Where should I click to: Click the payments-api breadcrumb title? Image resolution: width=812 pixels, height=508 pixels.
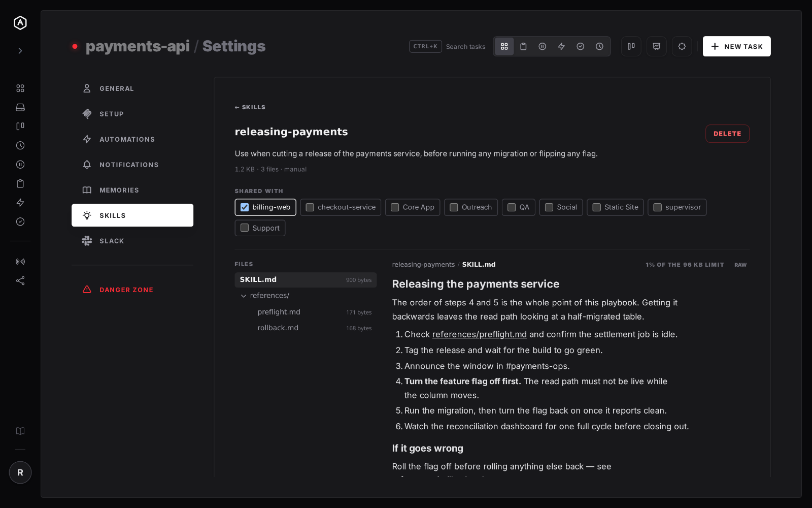[x=138, y=46]
